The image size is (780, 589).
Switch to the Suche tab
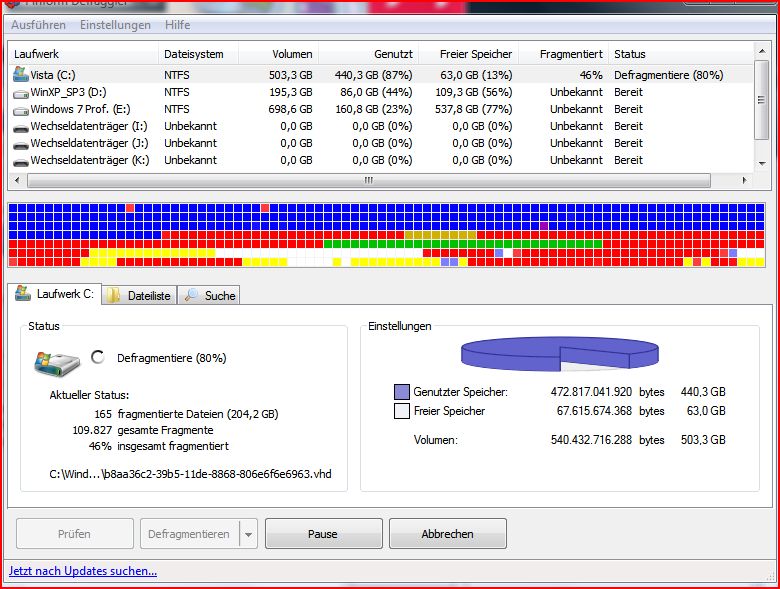pos(209,295)
